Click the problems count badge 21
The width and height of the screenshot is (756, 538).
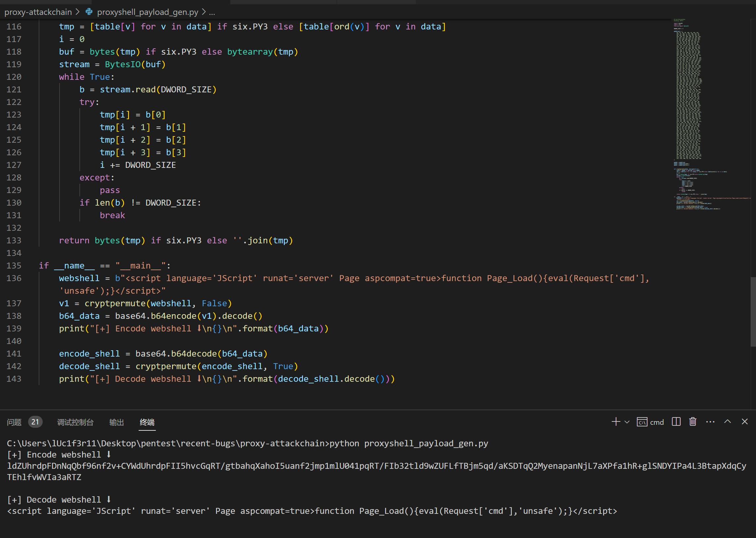click(35, 422)
